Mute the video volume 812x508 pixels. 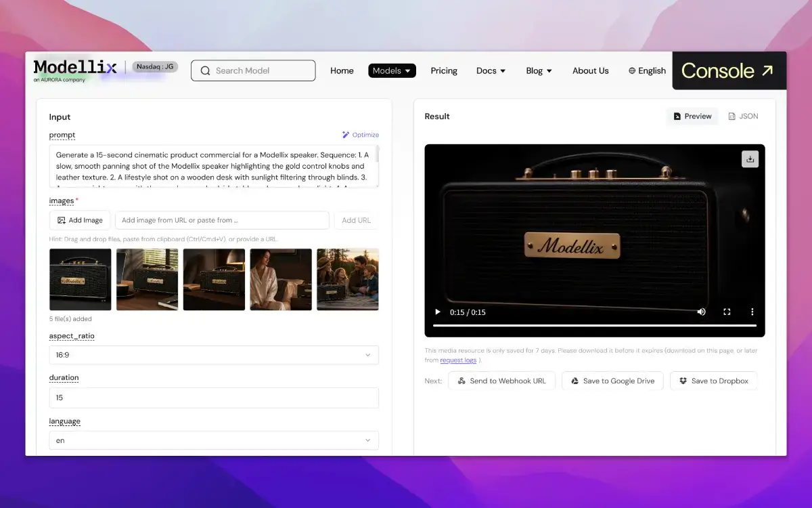tap(702, 312)
